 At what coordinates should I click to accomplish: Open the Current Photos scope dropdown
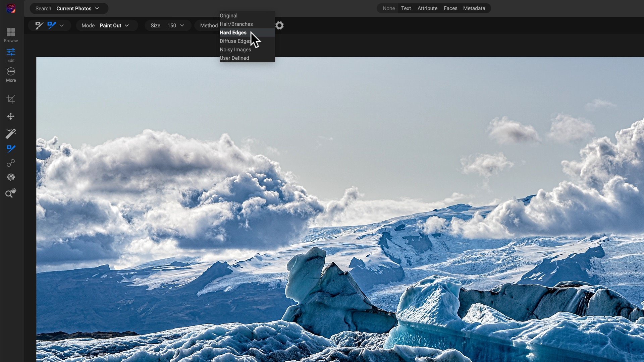[x=77, y=8]
